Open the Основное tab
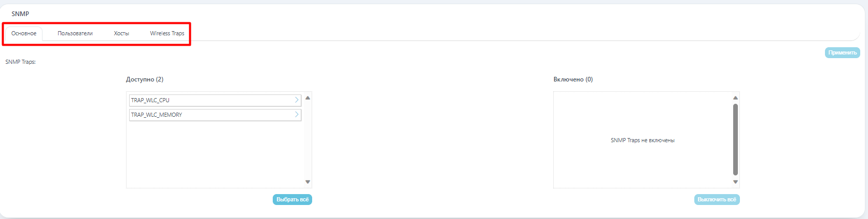 click(24, 33)
